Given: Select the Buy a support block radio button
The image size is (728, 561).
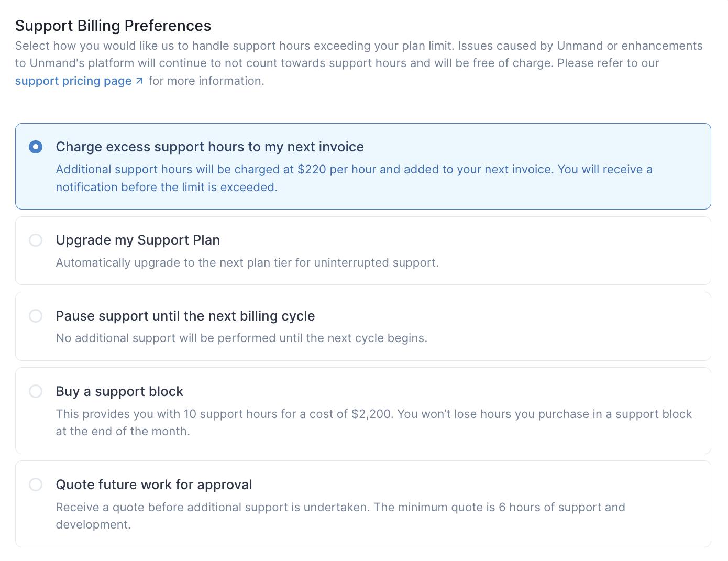Looking at the screenshot, I should coord(36,391).
